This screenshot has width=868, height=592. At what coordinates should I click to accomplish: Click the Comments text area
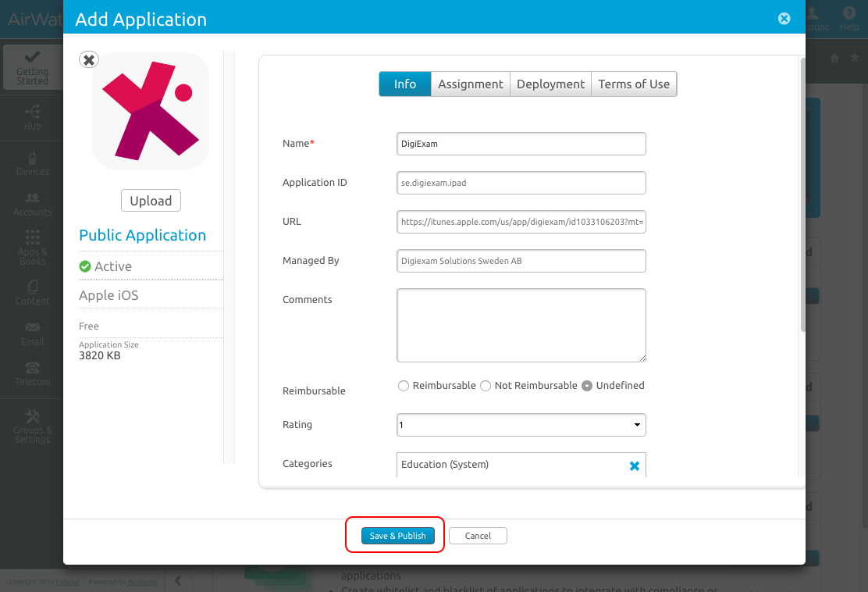[x=521, y=325]
